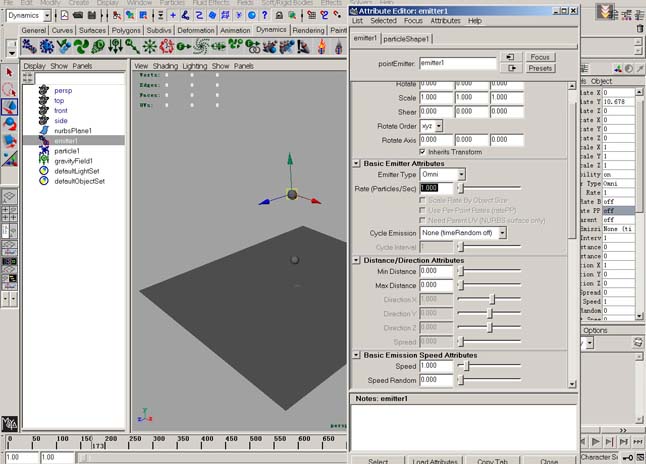Click the Load Attributes button
The image size is (646, 464).
pos(435,461)
